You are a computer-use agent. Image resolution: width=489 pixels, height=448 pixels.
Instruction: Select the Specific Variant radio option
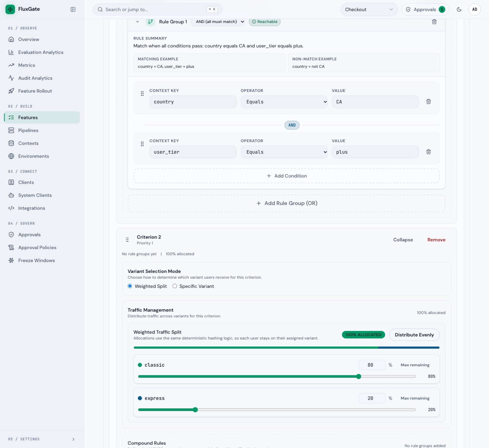(175, 286)
